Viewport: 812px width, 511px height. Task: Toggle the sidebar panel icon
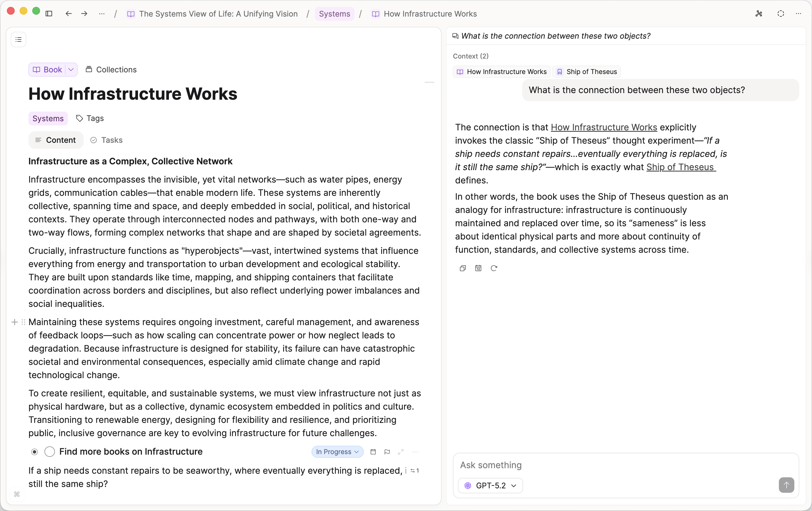tap(49, 14)
